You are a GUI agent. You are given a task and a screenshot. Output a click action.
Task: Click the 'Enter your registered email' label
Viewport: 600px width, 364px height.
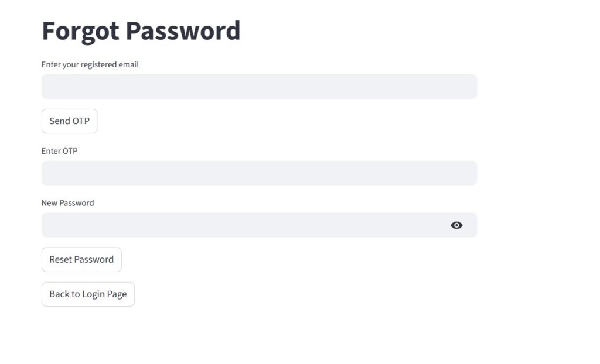90,64
